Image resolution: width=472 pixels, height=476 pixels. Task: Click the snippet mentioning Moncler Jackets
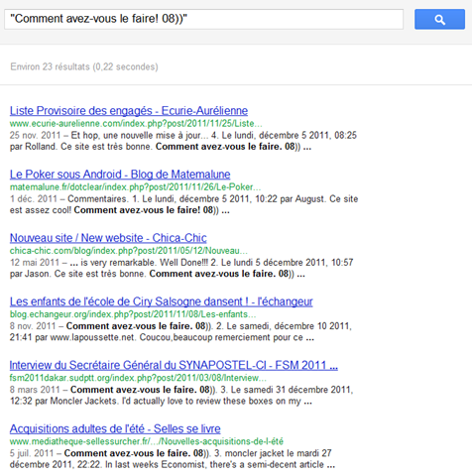click(x=181, y=396)
